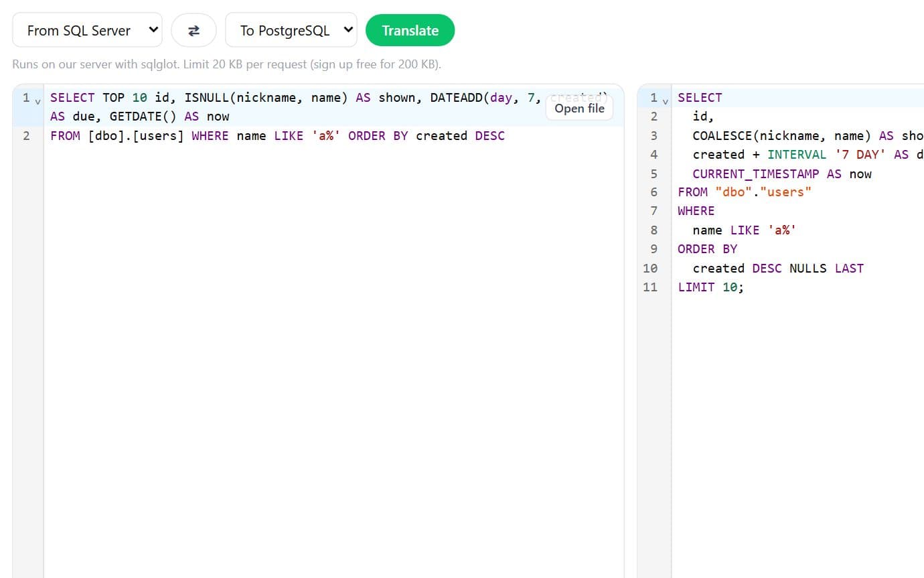This screenshot has width=924, height=578.
Task: Select output line number 5
Action: 653,174
